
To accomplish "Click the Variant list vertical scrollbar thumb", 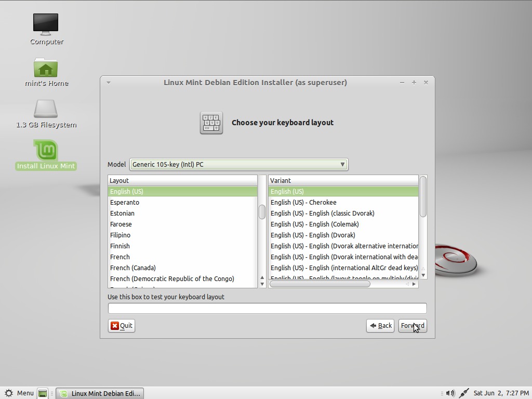I will [423, 196].
